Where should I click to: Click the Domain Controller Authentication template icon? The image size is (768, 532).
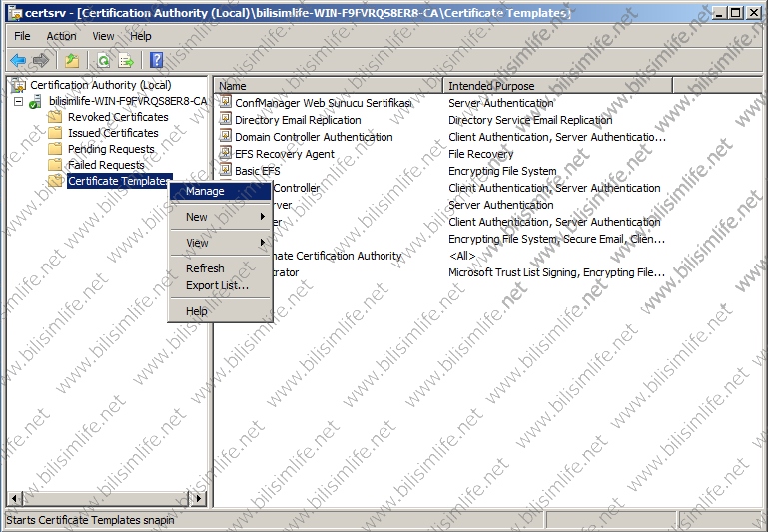(x=226, y=136)
